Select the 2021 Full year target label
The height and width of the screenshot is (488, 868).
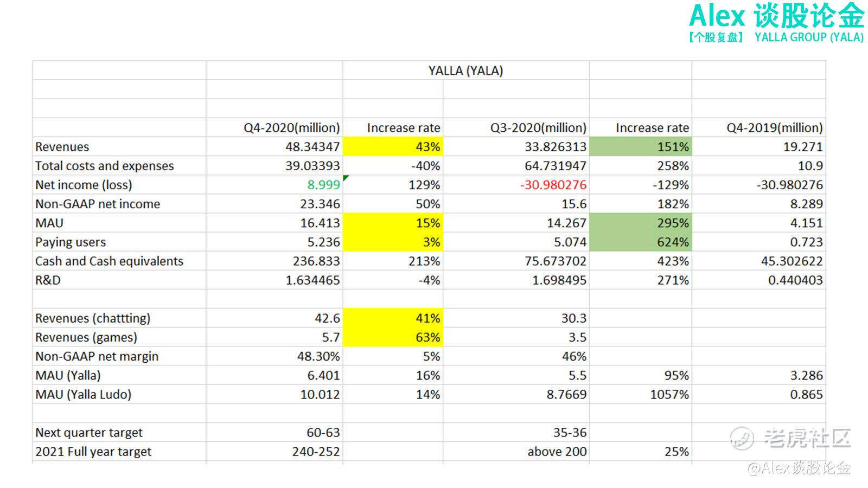coord(93,452)
